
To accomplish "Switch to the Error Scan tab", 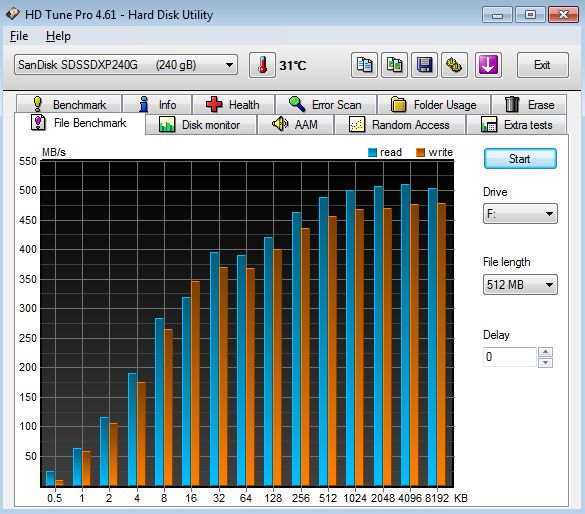I will pyautogui.click(x=326, y=104).
